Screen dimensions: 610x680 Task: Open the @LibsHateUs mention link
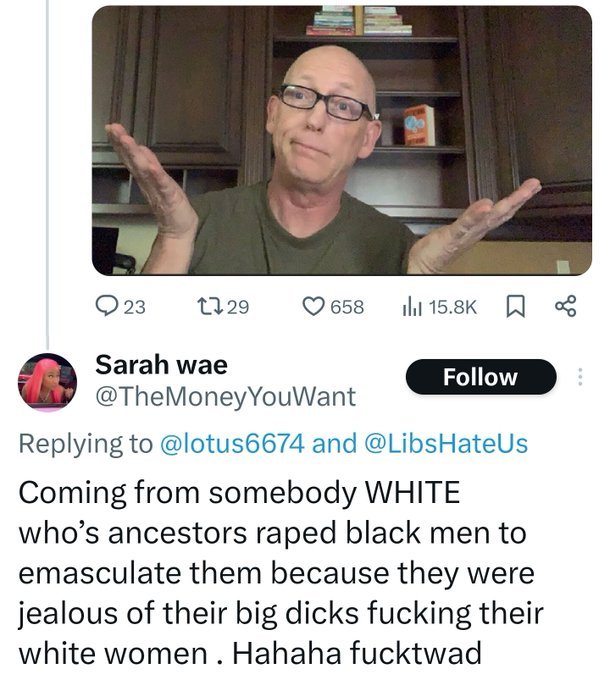click(x=447, y=444)
